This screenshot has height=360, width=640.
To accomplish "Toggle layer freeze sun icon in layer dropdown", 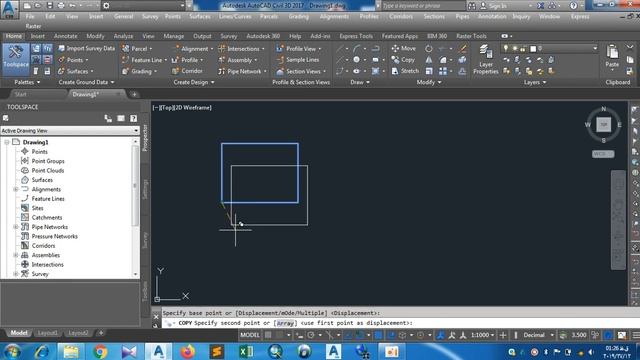I will click(x=515, y=49).
